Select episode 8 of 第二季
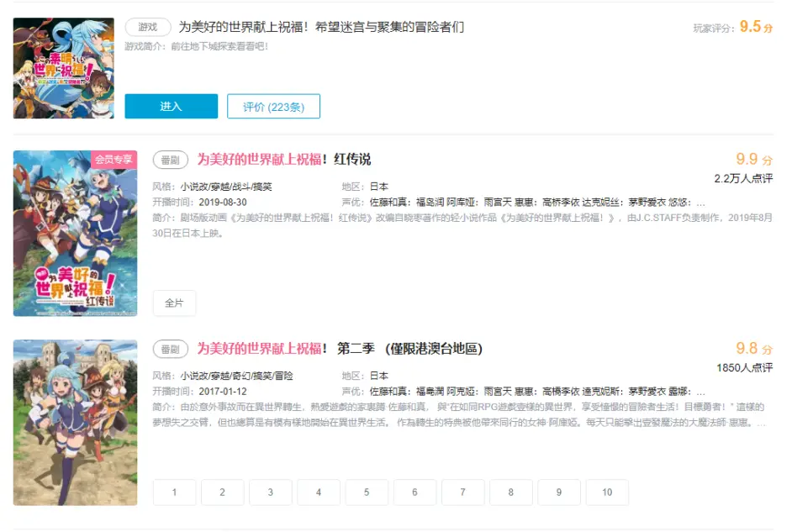Viewport: 792px width, 532px height. 510,492
